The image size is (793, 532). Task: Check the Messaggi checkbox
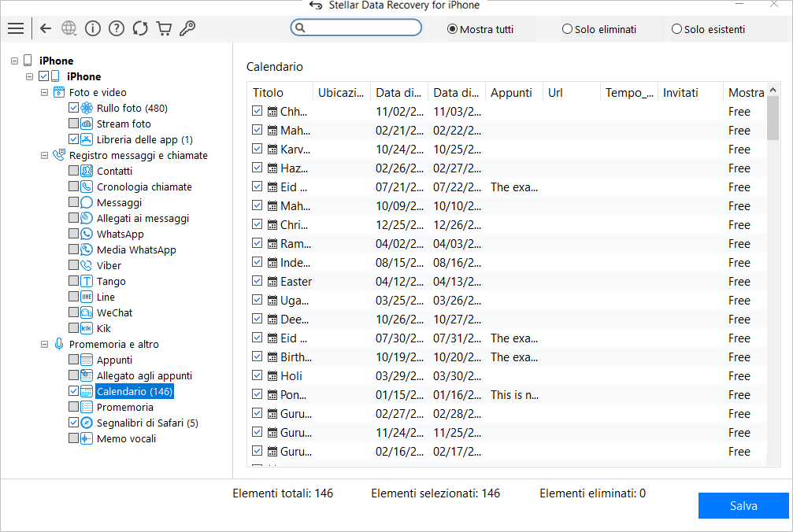pyautogui.click(x=73, y=202)
